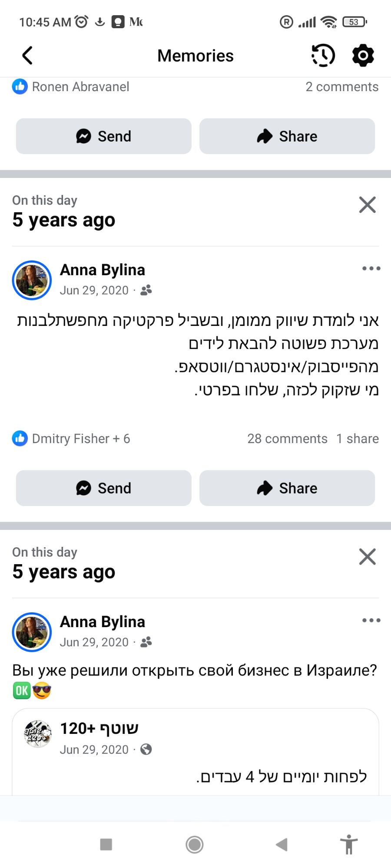Tap the like icon beside Dmitry Fisher + 6

pyautogui.click(x=20, y=439)
